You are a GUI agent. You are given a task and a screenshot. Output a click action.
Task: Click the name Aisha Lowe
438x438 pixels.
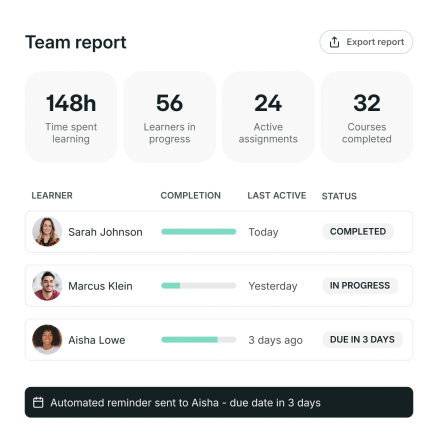coord(97,340)
